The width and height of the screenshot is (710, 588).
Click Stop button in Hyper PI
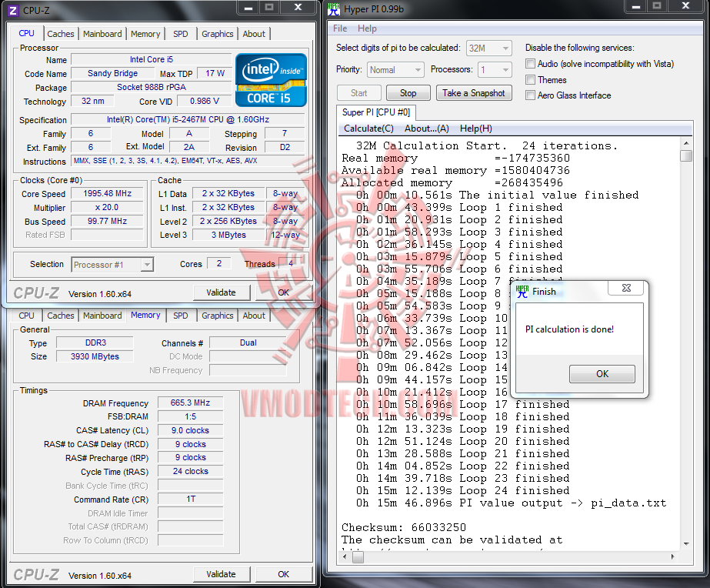pos(408,93)
